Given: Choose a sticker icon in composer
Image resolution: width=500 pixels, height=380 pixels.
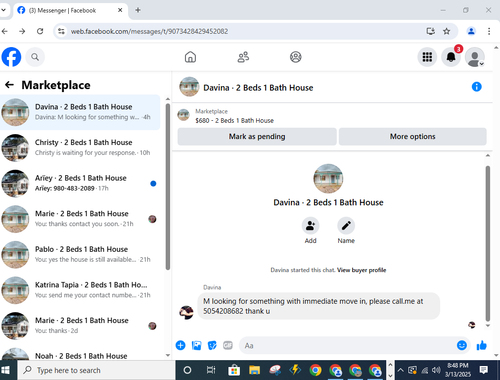Looking at the screenshot, I should [212, 345].
